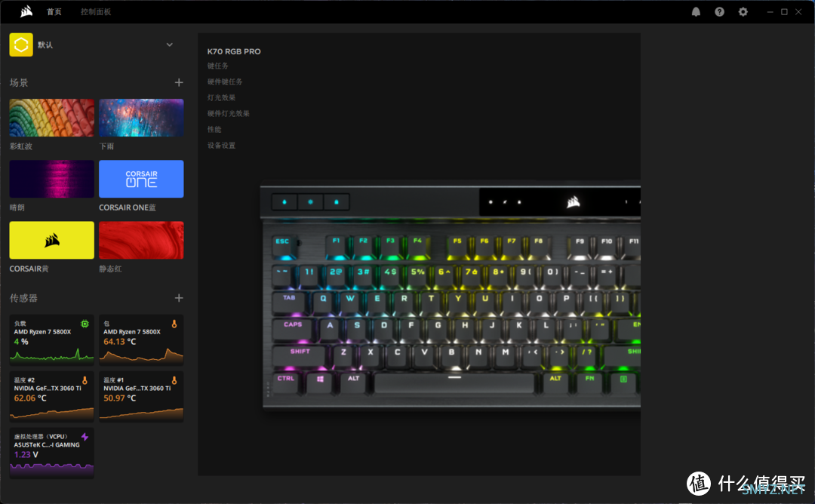Expand the default profile dropdown chevron

pyautogui.click(x=170, y=45)
